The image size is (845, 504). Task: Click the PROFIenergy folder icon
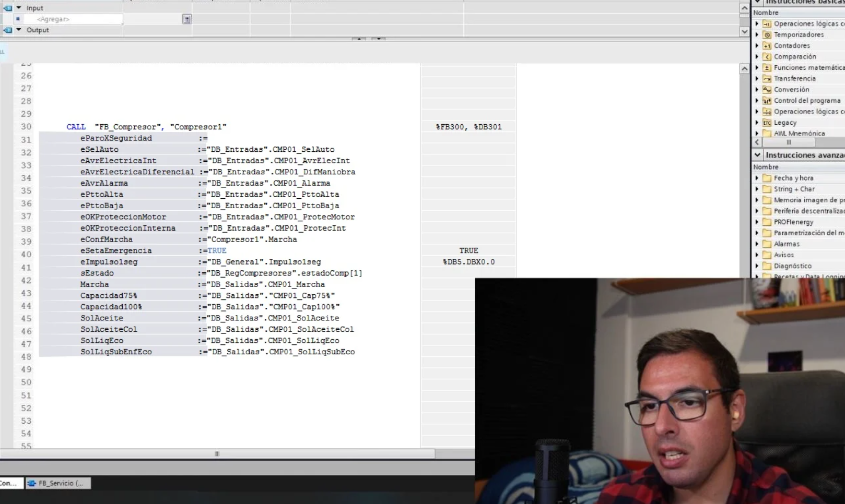(x=767, y=222)
